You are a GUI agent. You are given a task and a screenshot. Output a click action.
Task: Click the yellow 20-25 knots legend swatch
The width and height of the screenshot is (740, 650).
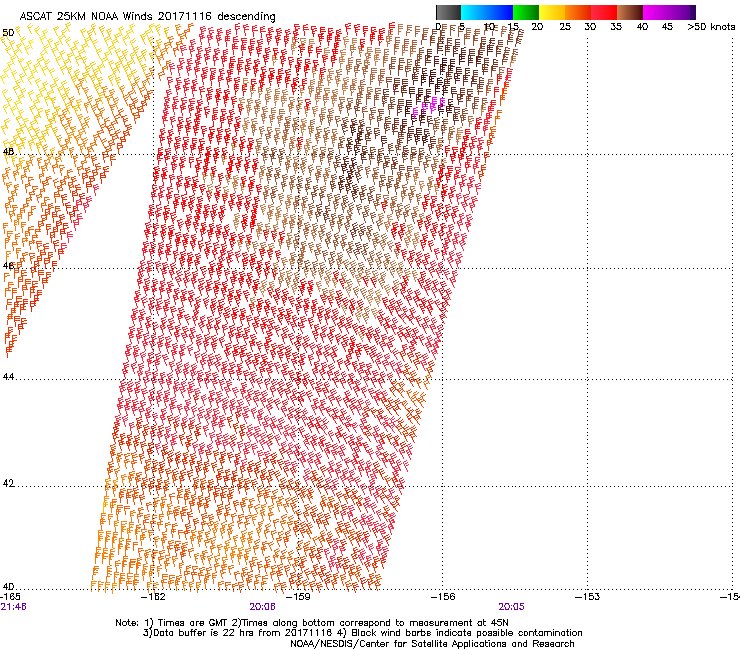(552, 12)
